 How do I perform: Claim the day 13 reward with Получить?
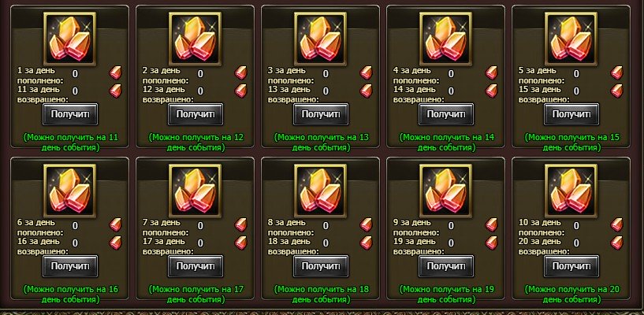(321, 114)
